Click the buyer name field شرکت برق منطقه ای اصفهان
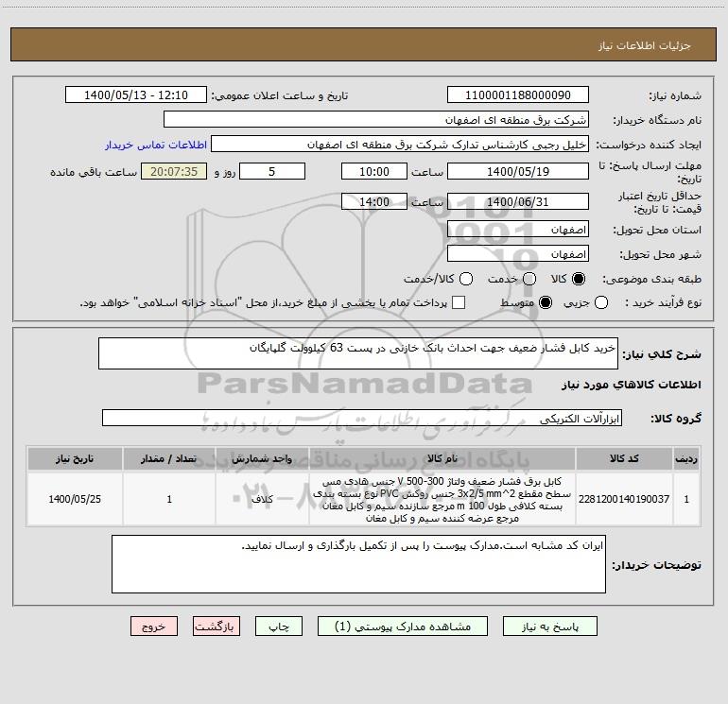 [376, 119]
